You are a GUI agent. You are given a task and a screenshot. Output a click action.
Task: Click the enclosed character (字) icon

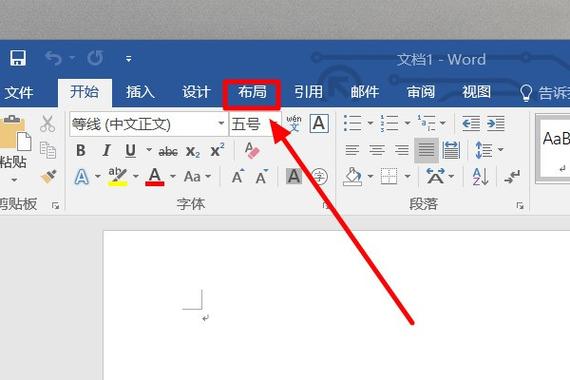point(319,177)
